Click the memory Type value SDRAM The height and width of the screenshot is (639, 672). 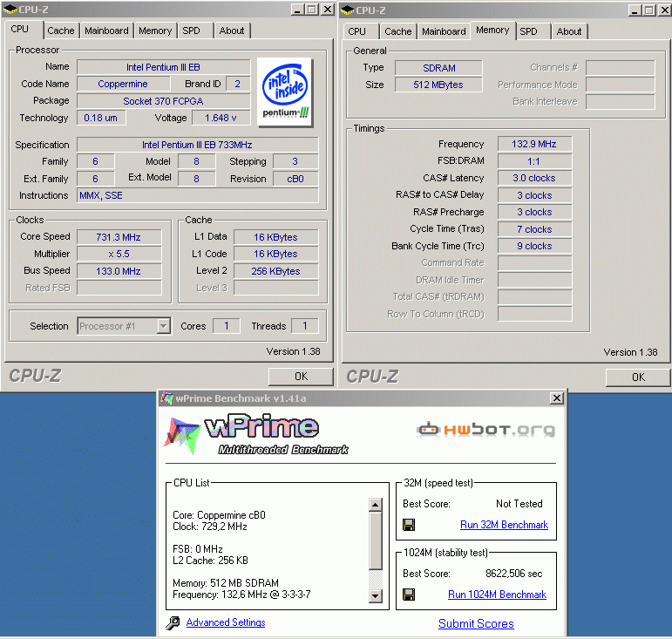click(439, 68)
